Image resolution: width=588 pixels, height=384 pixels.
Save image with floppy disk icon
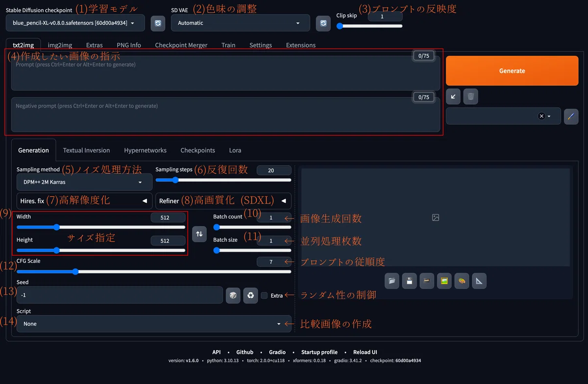(x=409, y=281)
